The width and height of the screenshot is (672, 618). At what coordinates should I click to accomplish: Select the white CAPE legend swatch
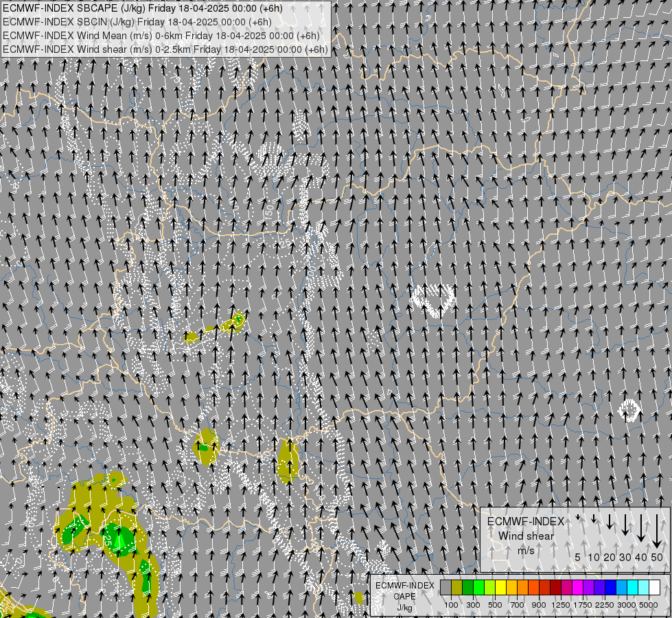[x=656, y=588]
